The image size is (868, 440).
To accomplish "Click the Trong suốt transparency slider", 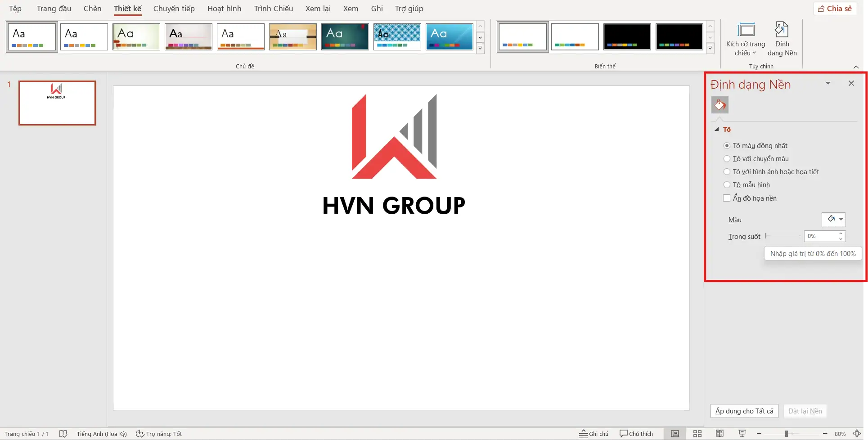I will (783, 236).
